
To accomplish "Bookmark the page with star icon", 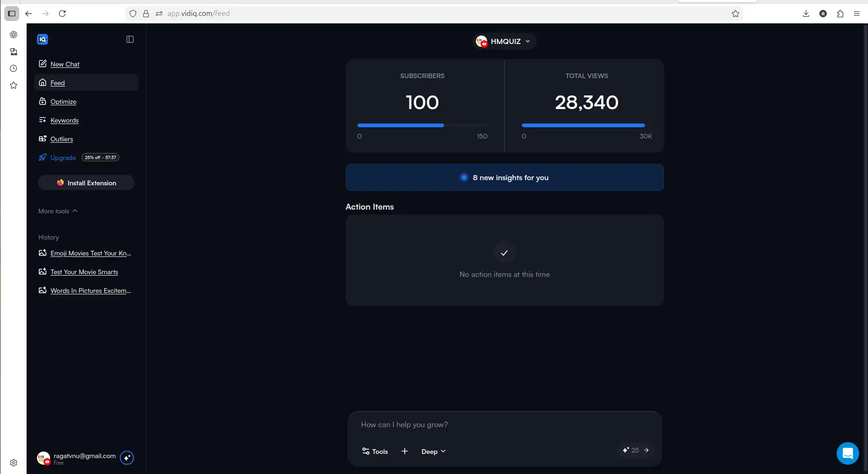I will 736,14.
